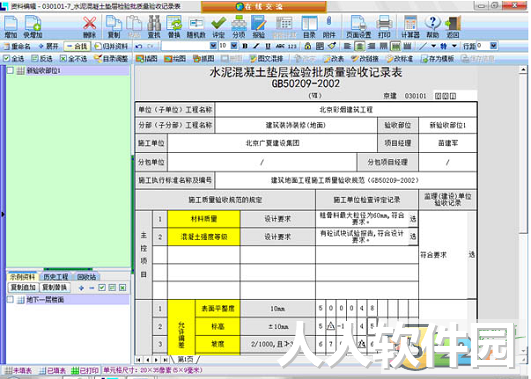Open the font name dropdown arrow
Image resolution: width=531 pixels, height=379 pixels.
[x=213, y=46]
